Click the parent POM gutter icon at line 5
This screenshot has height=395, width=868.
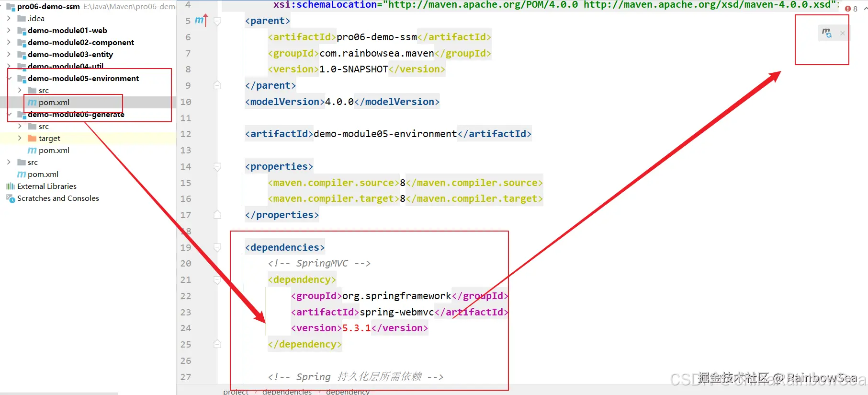tap(201, 21)
